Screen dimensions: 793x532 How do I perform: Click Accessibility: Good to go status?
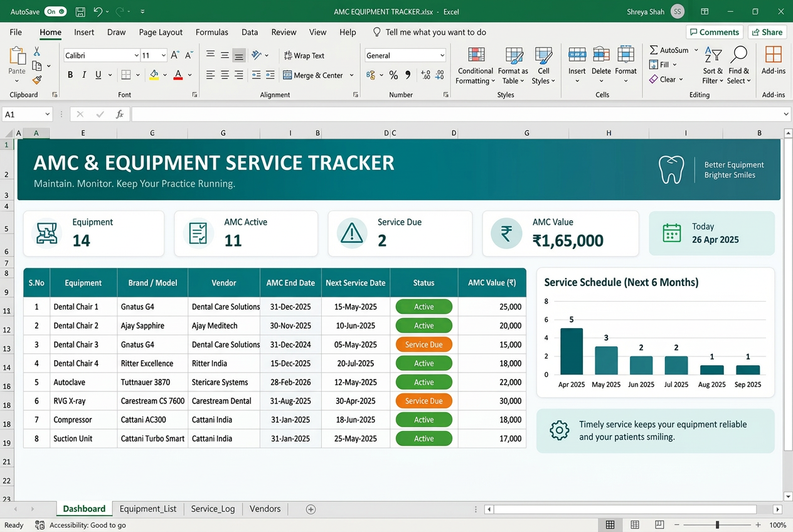click(82, 525)
